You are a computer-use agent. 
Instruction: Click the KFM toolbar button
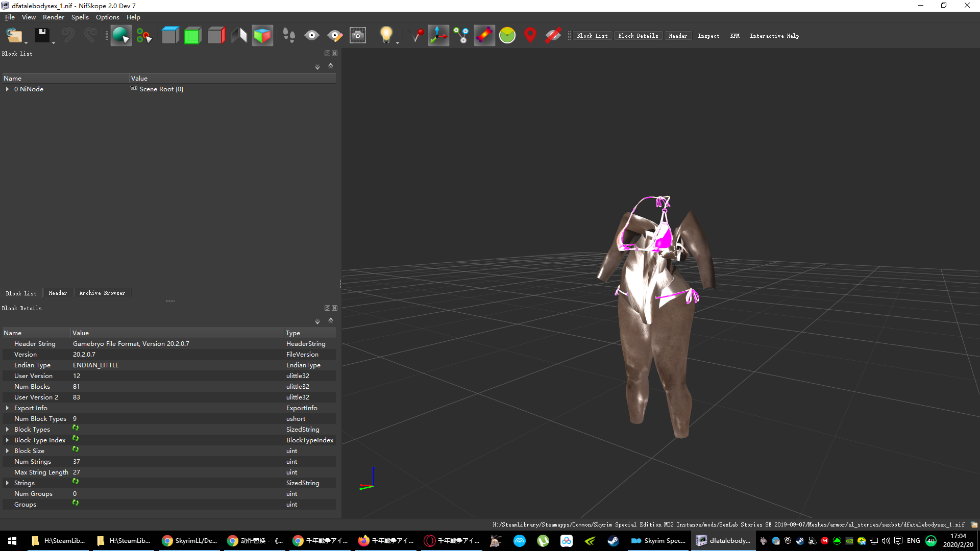[734, 36]
